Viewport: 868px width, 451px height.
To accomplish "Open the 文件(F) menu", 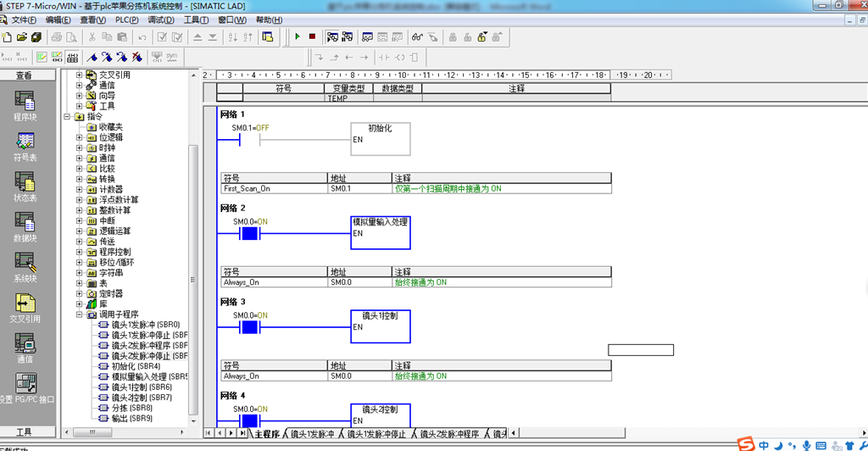I will 24,19.
